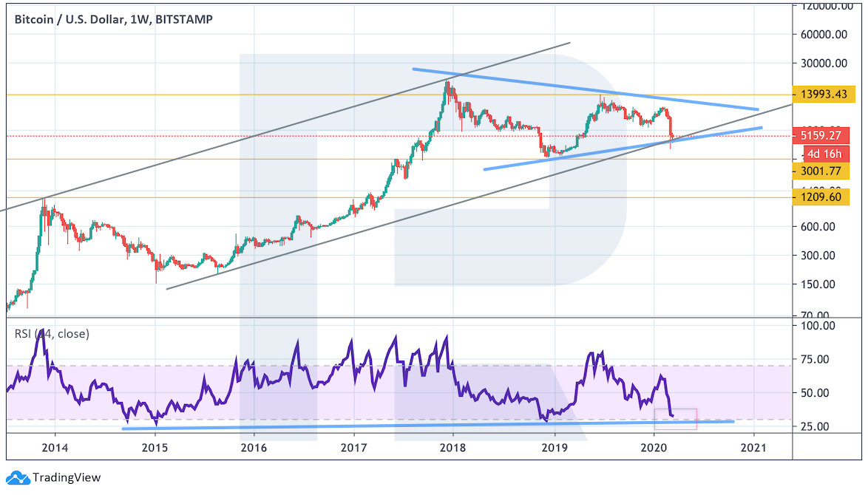Viewport: 868px width, 495px height.
Task: Click the 2018 peak candle at chart top
Action: (447, 87)
